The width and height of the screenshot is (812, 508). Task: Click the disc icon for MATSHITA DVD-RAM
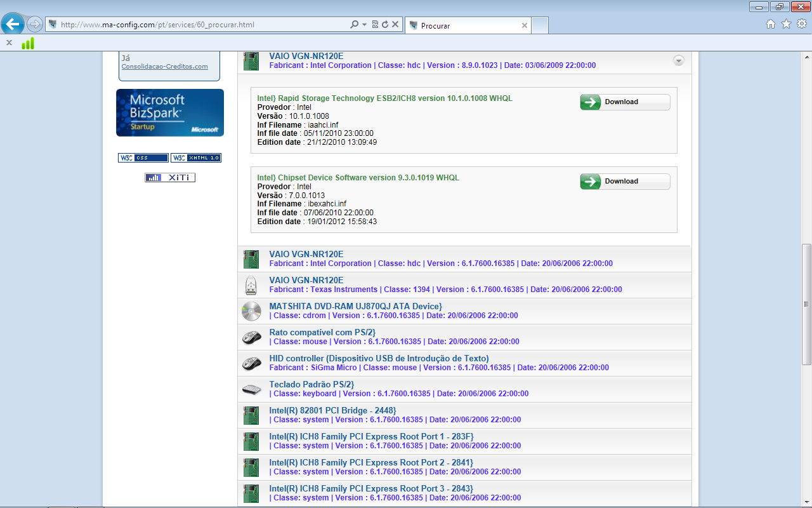(x=251, y=311)
